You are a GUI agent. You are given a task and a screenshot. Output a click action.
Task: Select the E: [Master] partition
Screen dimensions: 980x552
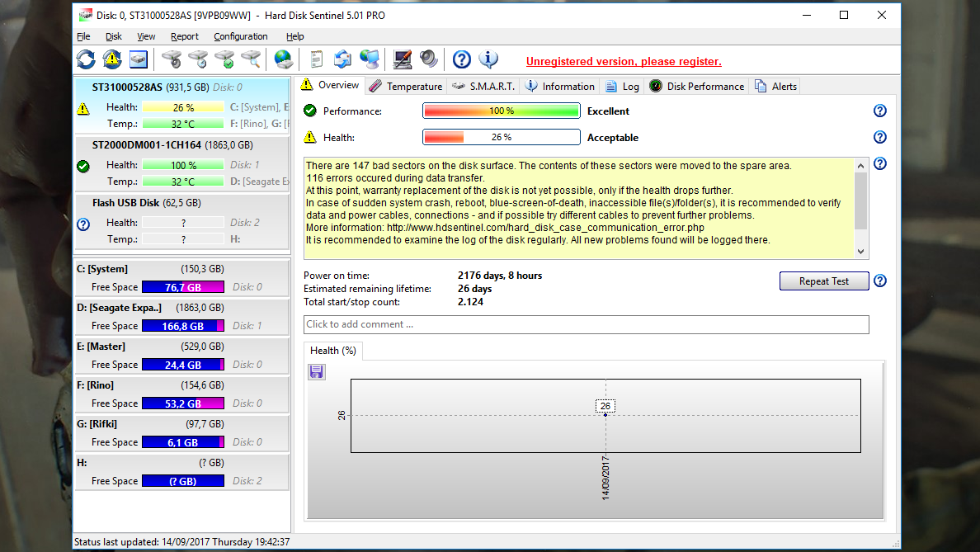click(181, 355)
